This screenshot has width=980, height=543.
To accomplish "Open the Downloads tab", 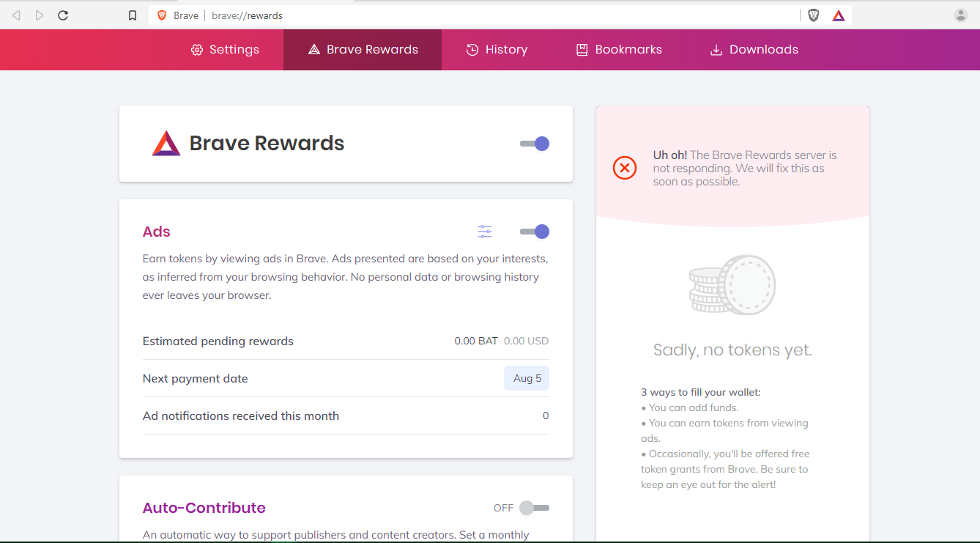I will click(x=754, y=50).
